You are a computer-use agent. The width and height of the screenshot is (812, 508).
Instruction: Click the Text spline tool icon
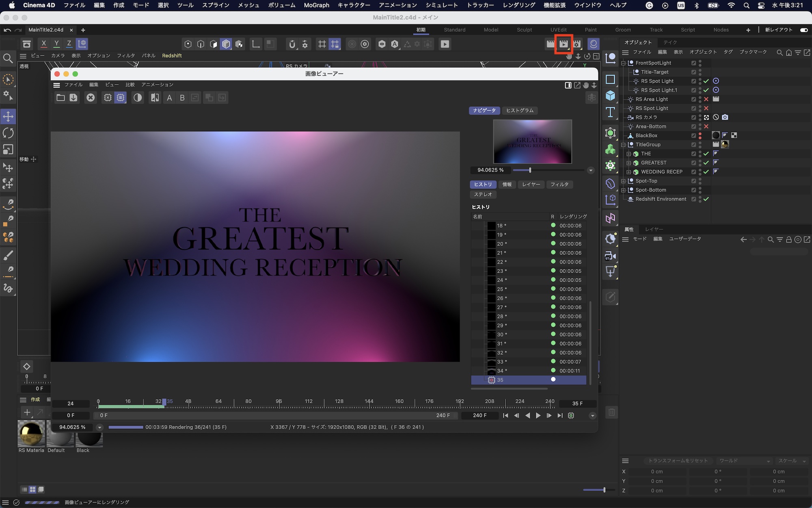(610, 112)
